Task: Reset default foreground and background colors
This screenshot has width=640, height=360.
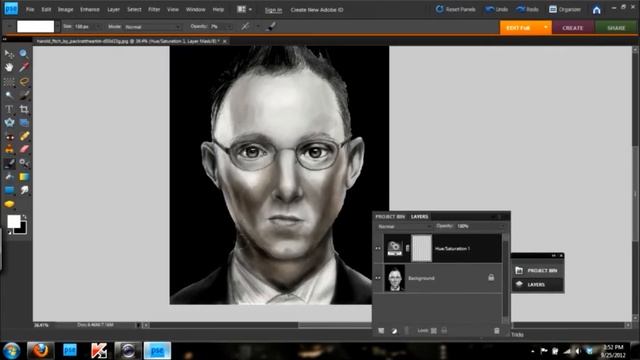Action: (9, 233)
